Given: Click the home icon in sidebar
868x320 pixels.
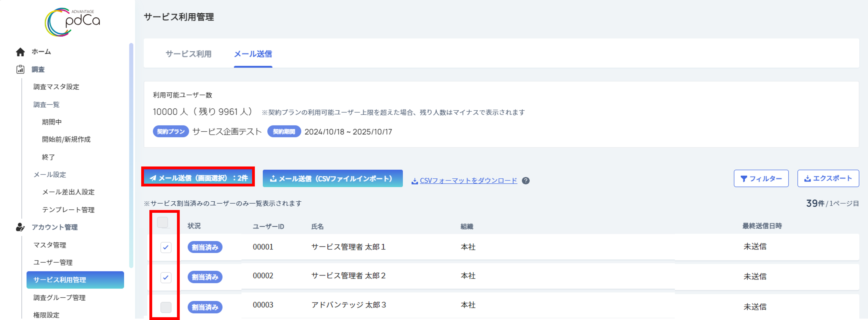Looking at the screenshot, I should pos(20,52).
